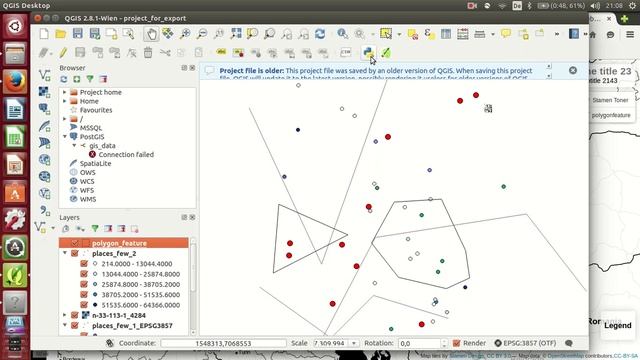The image size is (640, 360).
Task: Uncheck the places_few_2 layer
Action: point(75,253)
